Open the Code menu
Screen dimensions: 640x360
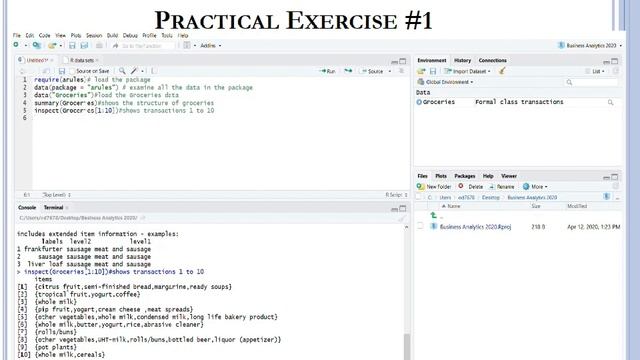coord(44,36)
